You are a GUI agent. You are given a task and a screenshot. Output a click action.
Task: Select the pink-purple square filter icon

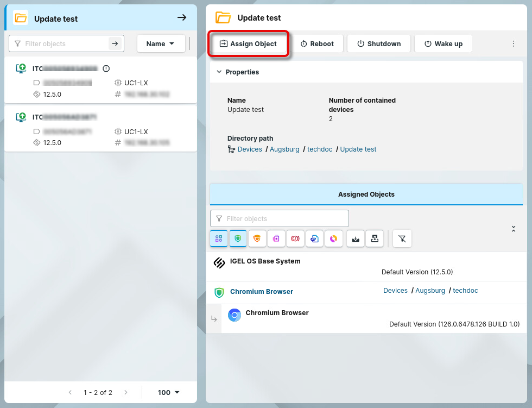(x=276, y=238)
